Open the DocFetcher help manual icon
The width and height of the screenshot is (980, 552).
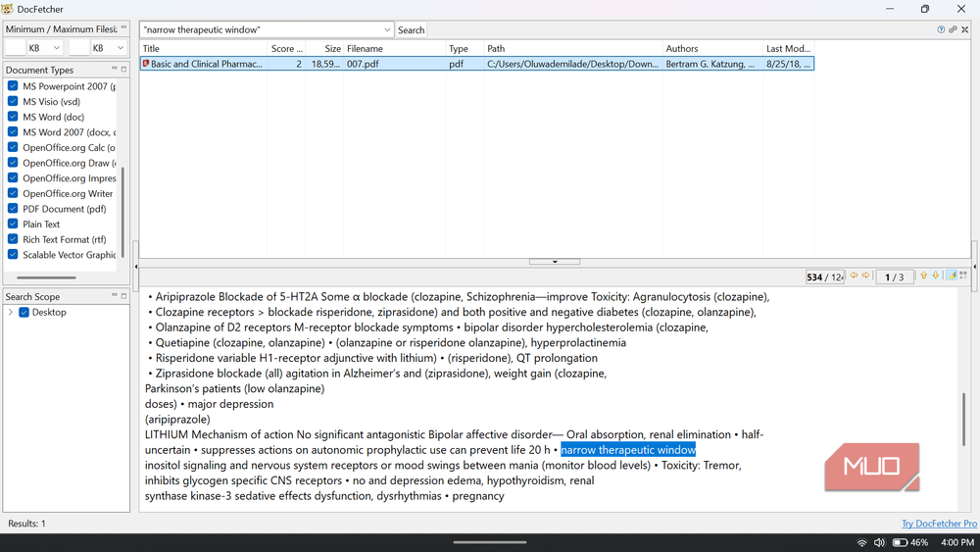tap(941, 29)
